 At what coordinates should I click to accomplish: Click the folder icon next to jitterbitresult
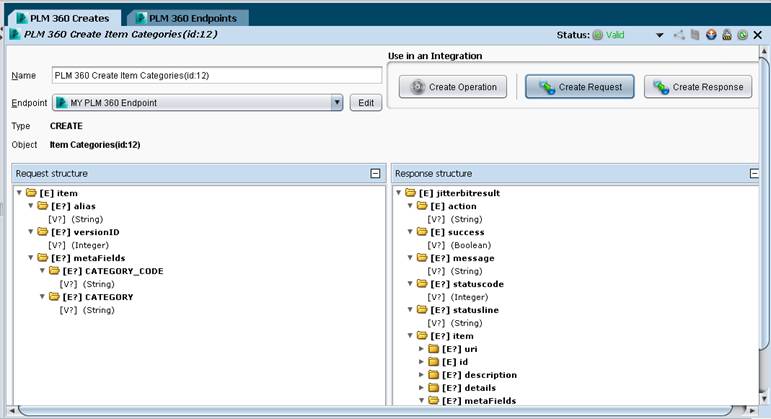(x=411, y=193)
